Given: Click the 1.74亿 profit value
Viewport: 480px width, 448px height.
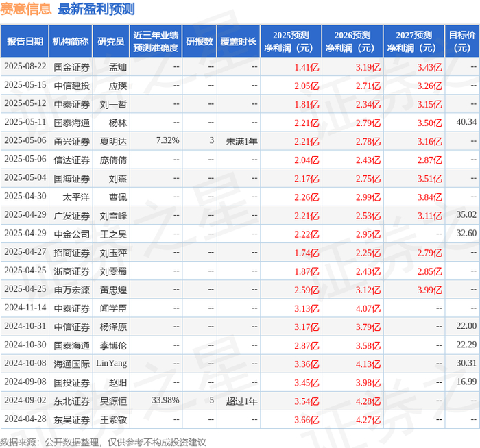Looking at the screenshot, I should coord(307,253).
